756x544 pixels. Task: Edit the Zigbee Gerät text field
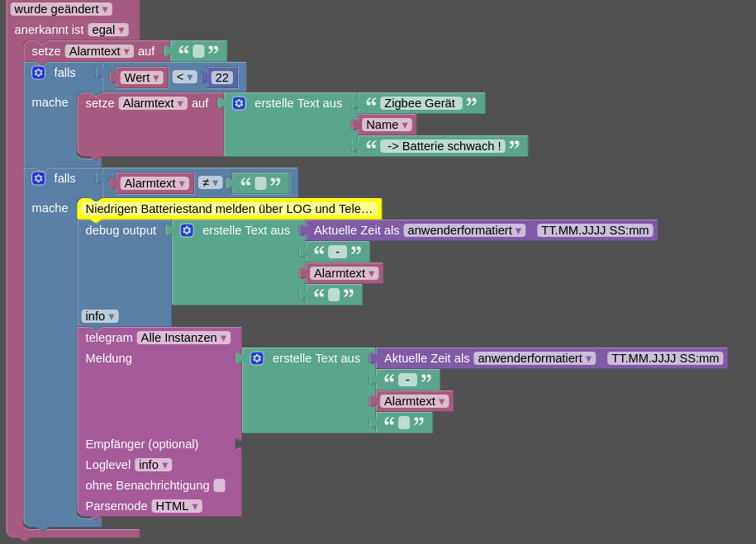(421, 103)
